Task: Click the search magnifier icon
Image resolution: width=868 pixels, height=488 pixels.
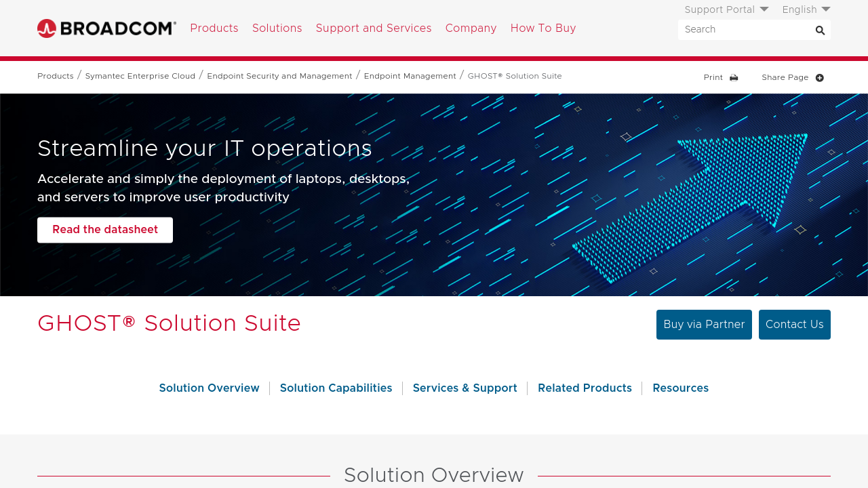Action: (820, 30)
